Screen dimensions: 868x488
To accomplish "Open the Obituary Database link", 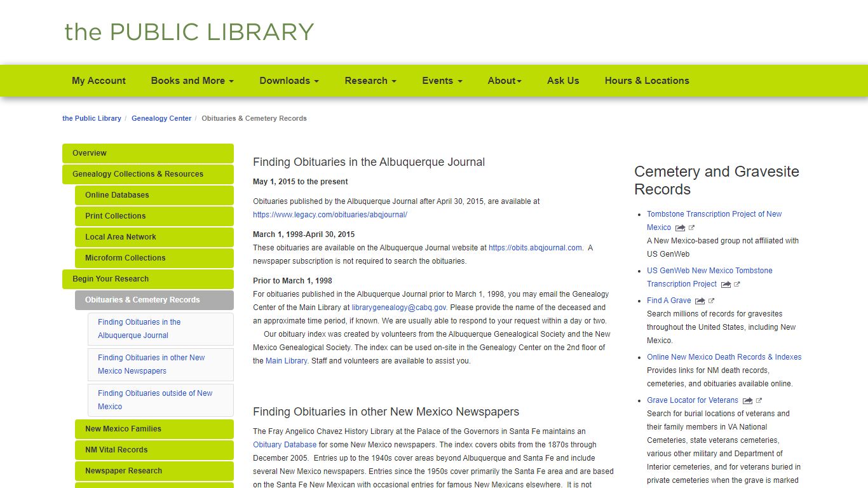I will 285,445.
